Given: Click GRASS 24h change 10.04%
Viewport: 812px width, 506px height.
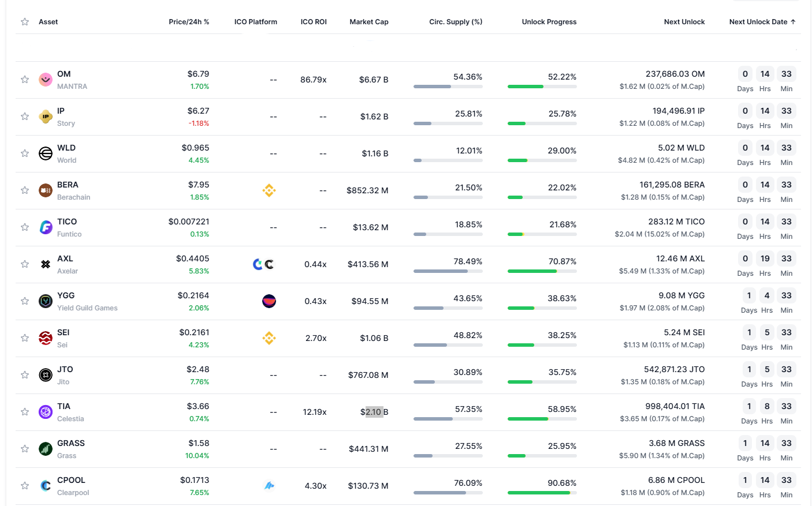Looking at the screenshot, I should [x=197, y=456].
